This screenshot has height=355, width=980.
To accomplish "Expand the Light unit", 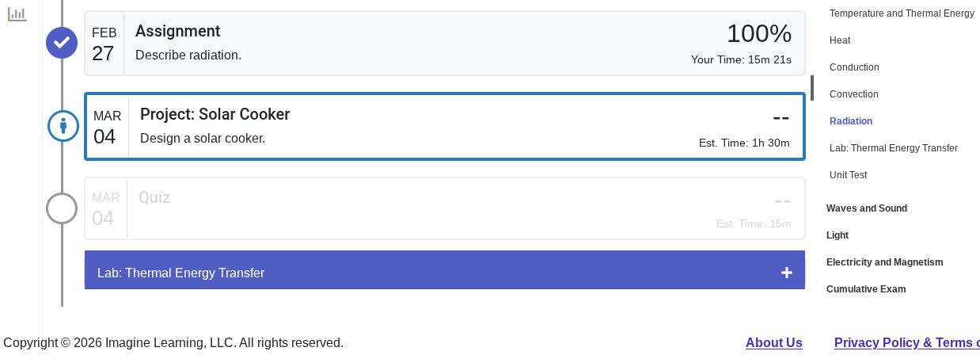I will [838, 235].
